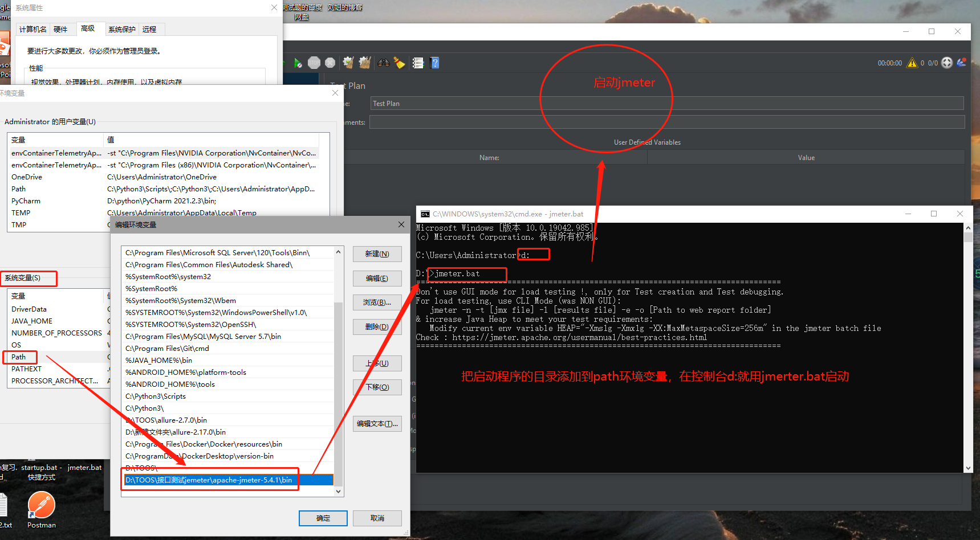
Task: Open the 远程 tab
Action: click(149, 30)
